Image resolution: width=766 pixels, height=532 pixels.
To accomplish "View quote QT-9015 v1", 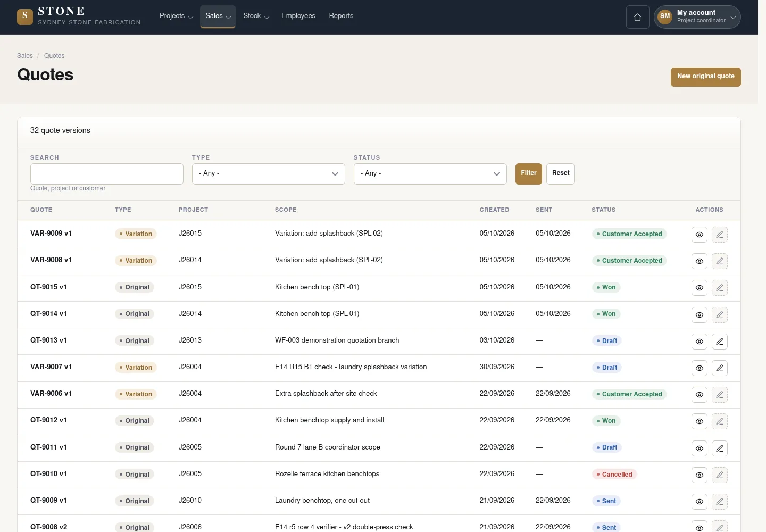I will click(700, 288).
